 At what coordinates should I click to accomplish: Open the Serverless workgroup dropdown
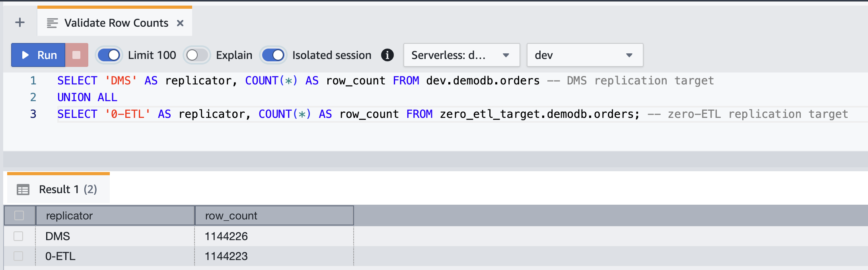[x=461, y=55]
